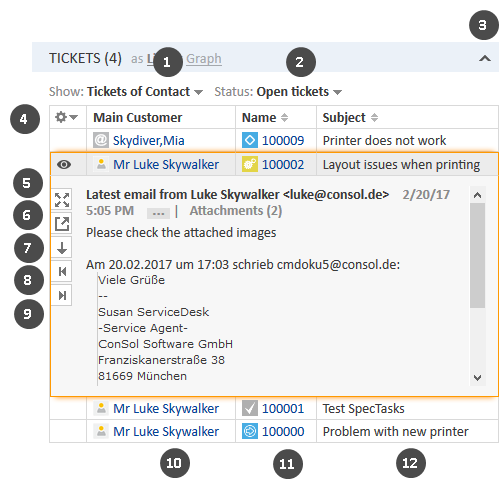Click the blue arrow icon of ticket 100000
504x489 pixels.
click(250, 431)
